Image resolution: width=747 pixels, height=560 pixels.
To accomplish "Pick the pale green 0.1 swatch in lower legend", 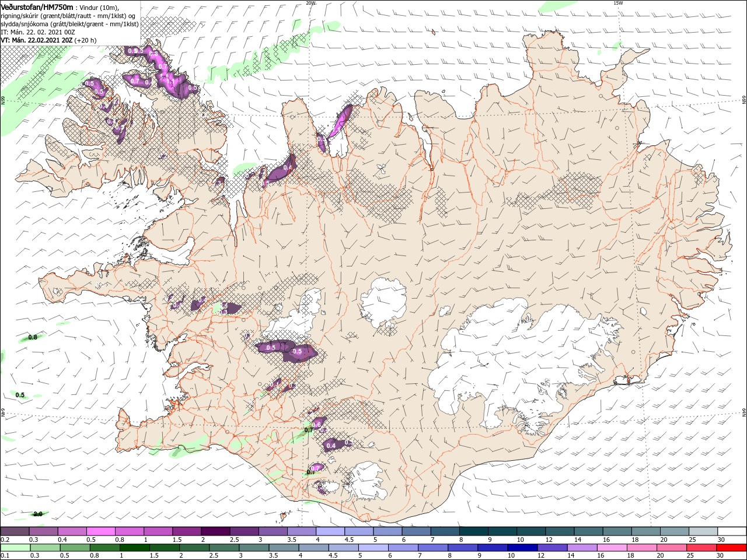I will pyautogui.click(x=15, y=548).
